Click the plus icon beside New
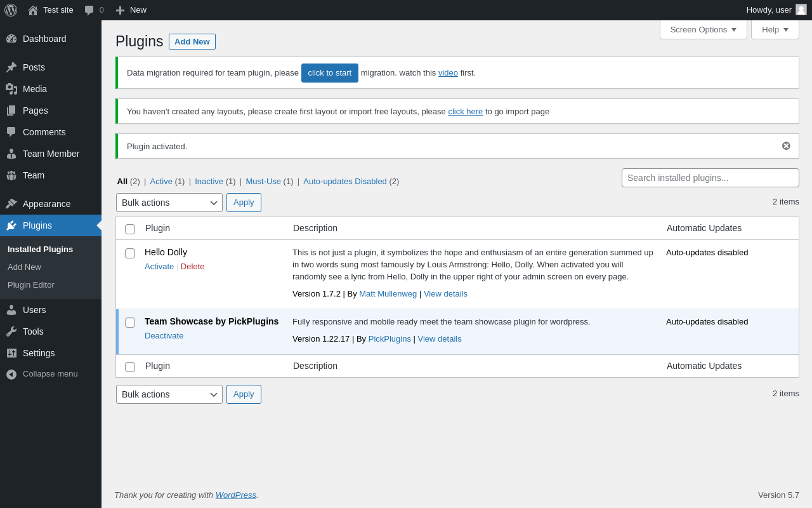Viewport: 812px width, 508px height. click(120, 10)
